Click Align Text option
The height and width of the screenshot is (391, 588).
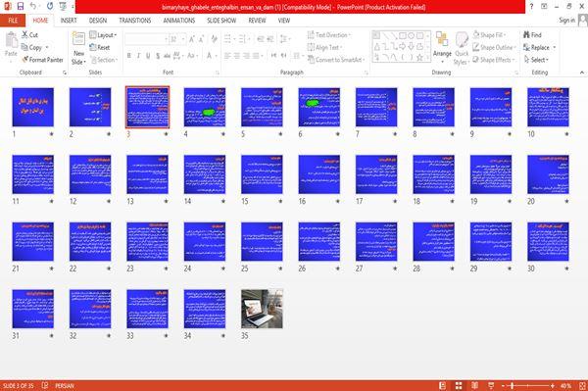(324, 47)
